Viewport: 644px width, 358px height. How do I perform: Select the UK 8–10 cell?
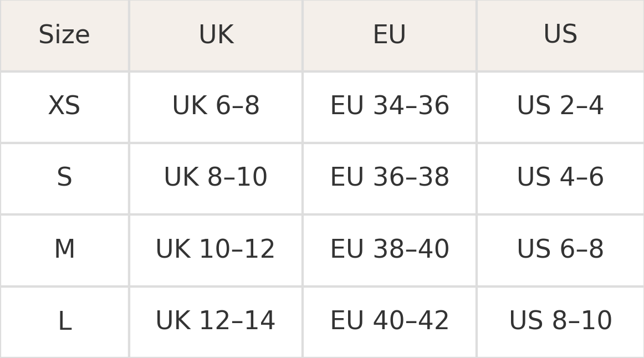coord(216,178)
